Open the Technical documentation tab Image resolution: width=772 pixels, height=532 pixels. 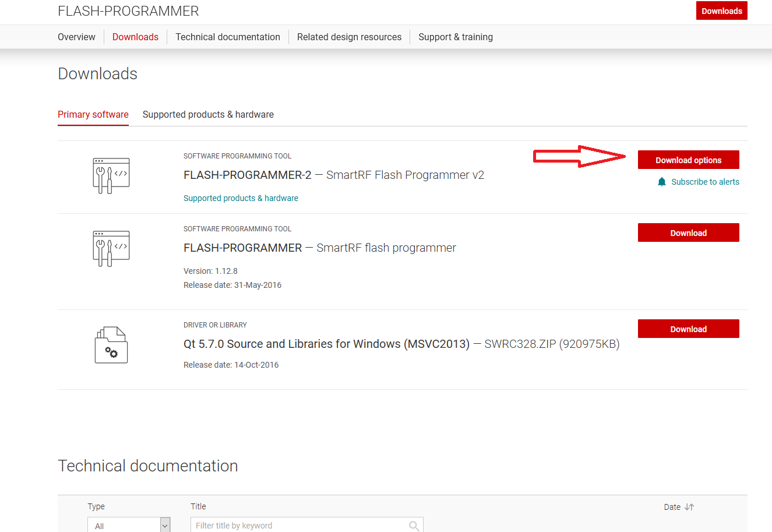[228, 37]
